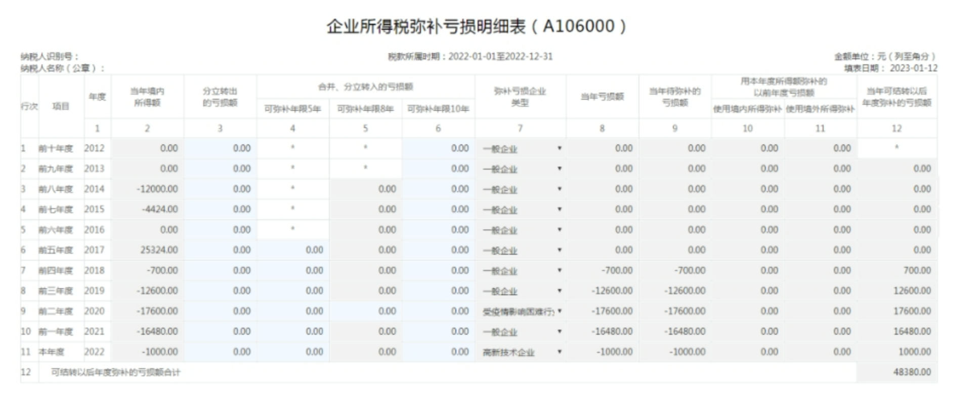Select 当年境内所得额 value -1000.00 for 2022

(x=147, y=351)
